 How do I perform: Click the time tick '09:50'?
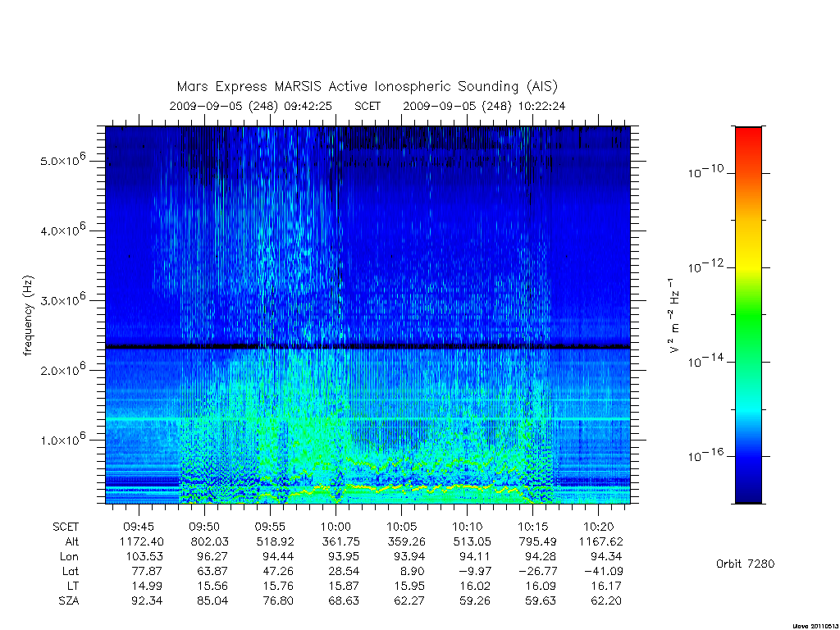[204, 527]
